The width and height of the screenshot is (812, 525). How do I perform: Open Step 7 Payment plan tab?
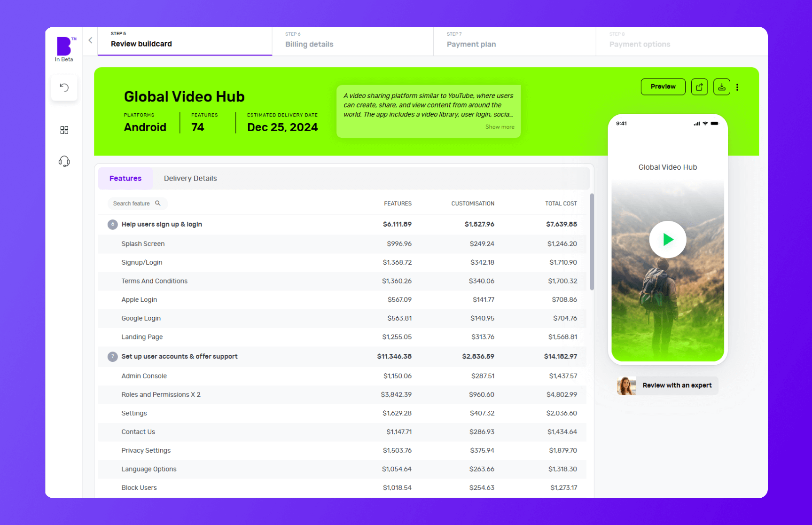[x=515, y=41]
